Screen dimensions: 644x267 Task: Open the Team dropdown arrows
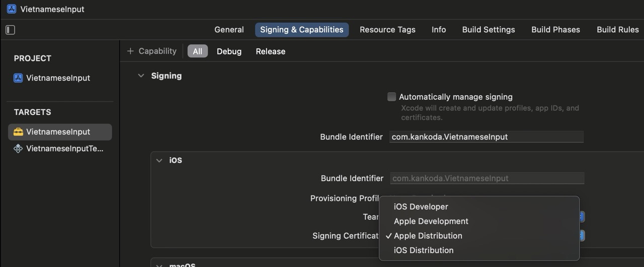[581, 217]
